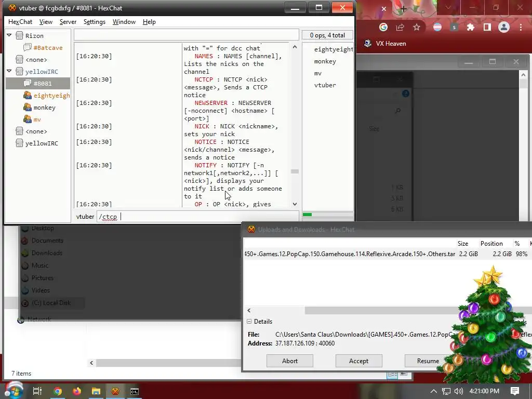Switch to the #Batcave channel
532x399 pixels.
48,47
